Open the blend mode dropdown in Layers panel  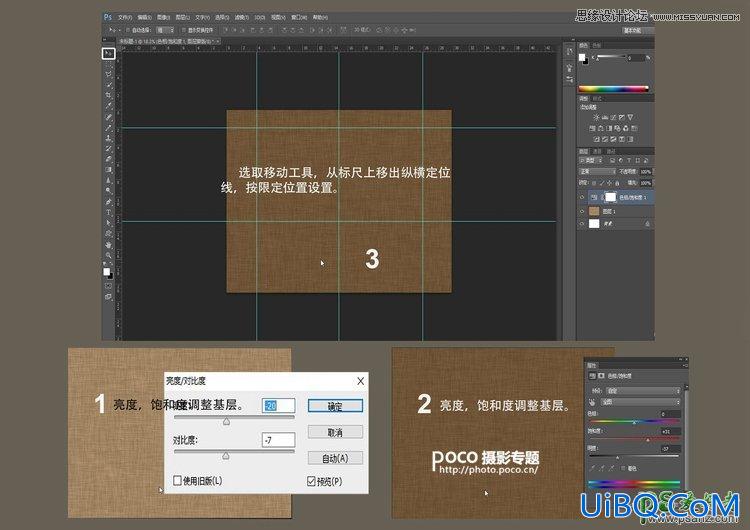click(597, 171)
